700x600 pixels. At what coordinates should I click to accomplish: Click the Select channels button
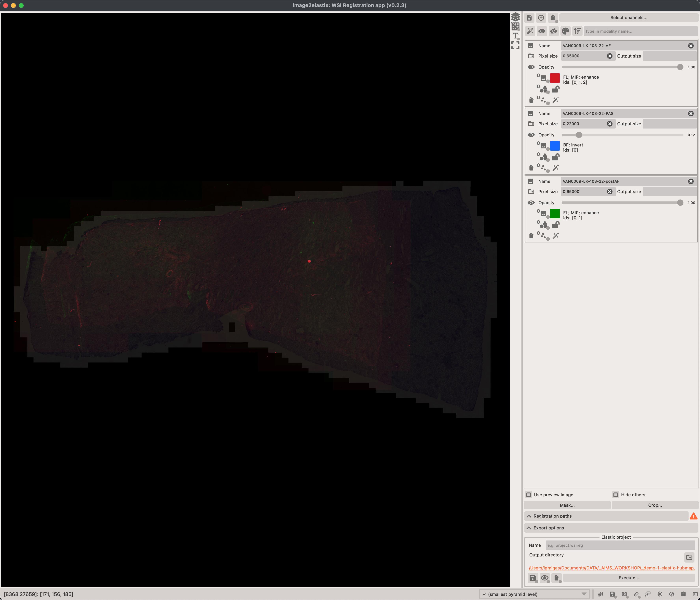tap(628, 18)
